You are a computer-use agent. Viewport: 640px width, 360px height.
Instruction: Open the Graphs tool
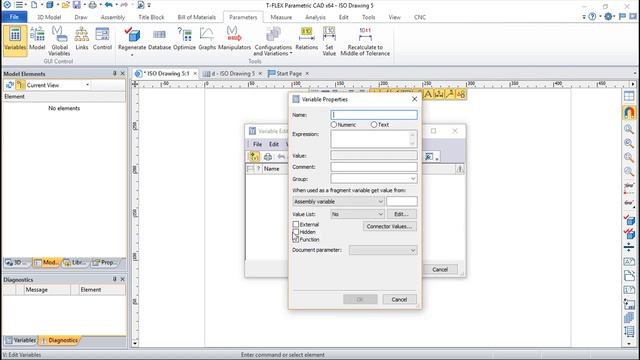207,39
